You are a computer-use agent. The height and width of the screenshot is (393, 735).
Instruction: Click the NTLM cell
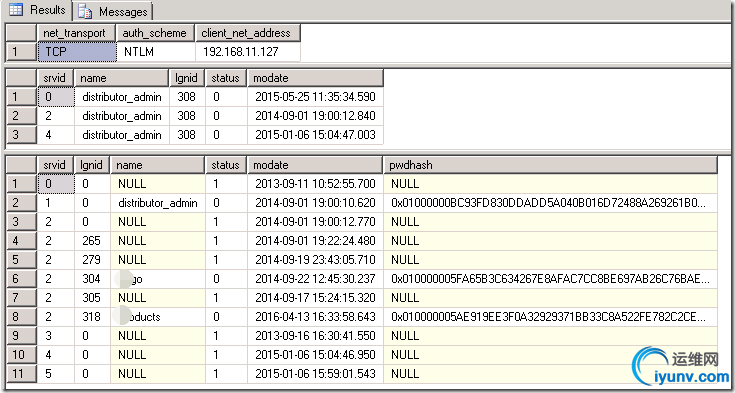[x=155, y=52]
